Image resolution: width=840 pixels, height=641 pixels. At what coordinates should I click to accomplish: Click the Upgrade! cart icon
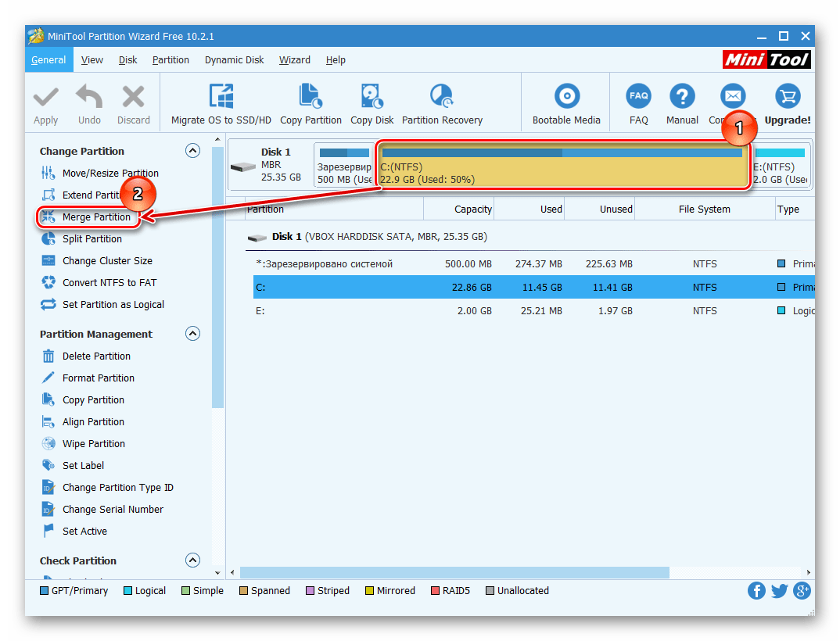coord(788,96)
